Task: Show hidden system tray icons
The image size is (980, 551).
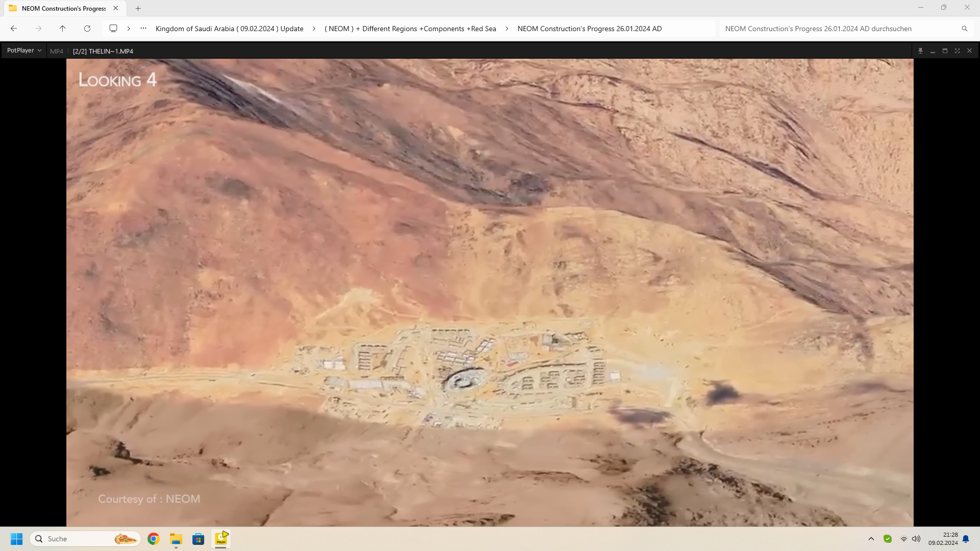Action: click(871, 539)
